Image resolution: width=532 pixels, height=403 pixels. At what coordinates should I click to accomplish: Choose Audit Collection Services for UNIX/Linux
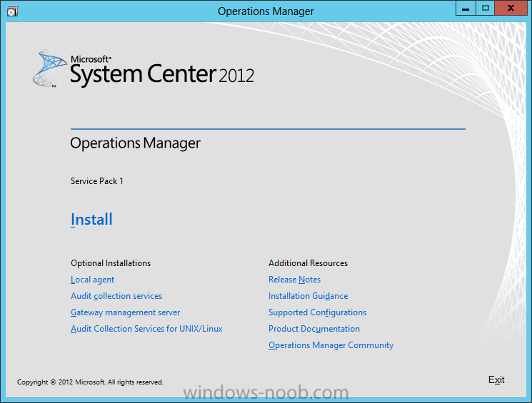(146, 329)
